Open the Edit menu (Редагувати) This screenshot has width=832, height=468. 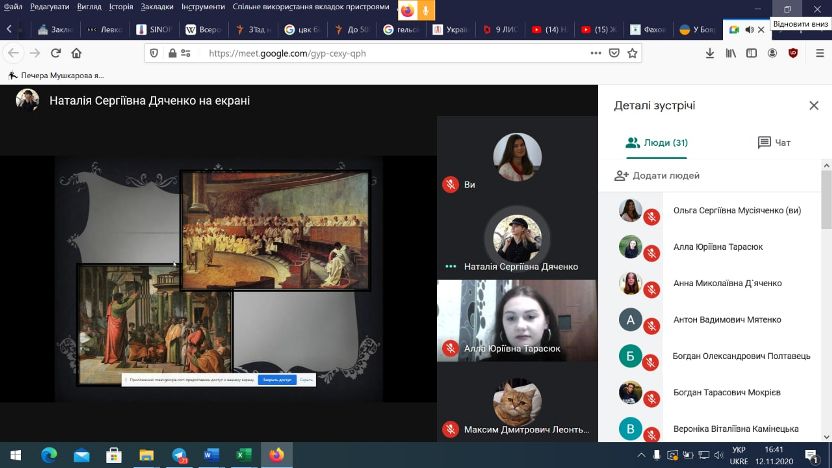[49, 7]
